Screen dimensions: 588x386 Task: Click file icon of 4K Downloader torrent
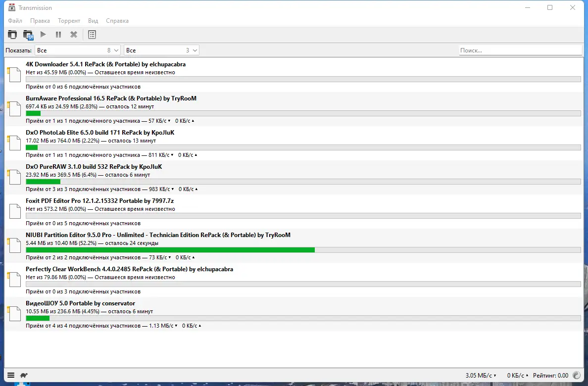click(15, 75)
